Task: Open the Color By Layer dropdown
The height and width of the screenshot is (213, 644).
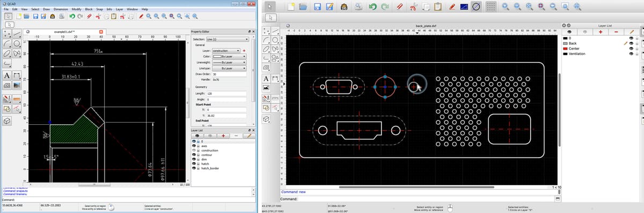Action: 229,56
